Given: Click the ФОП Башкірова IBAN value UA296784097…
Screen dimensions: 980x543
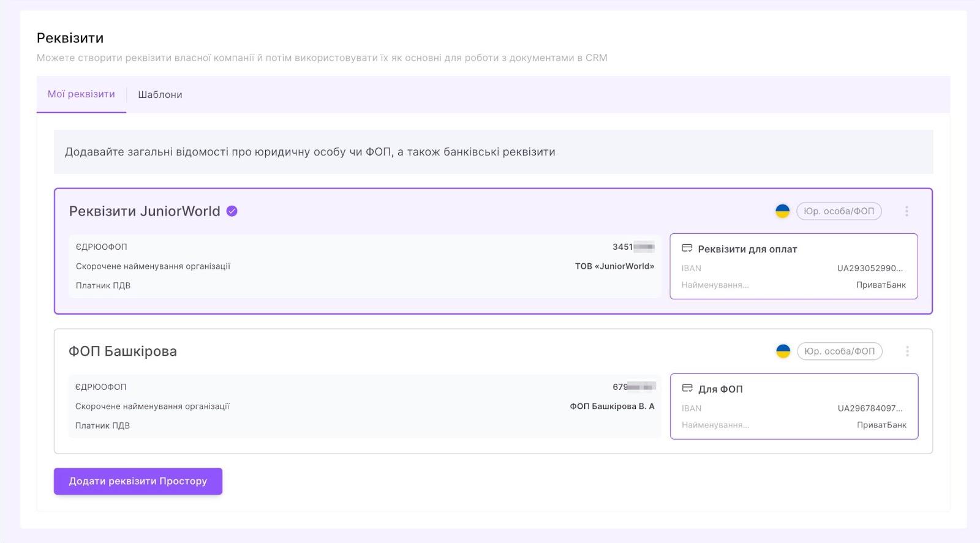Looking at the screenshot, I should [x=870, y=408].
